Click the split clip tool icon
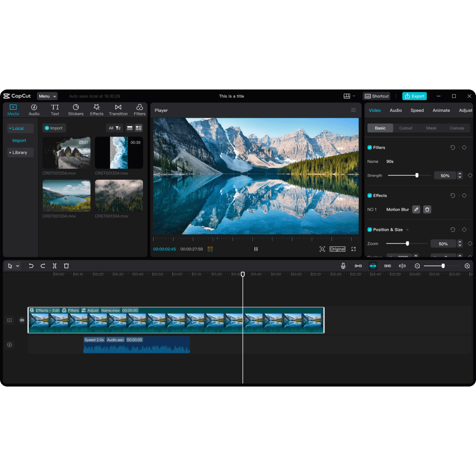The height and width of the screenshot is (476, 476). coord(55,266)
